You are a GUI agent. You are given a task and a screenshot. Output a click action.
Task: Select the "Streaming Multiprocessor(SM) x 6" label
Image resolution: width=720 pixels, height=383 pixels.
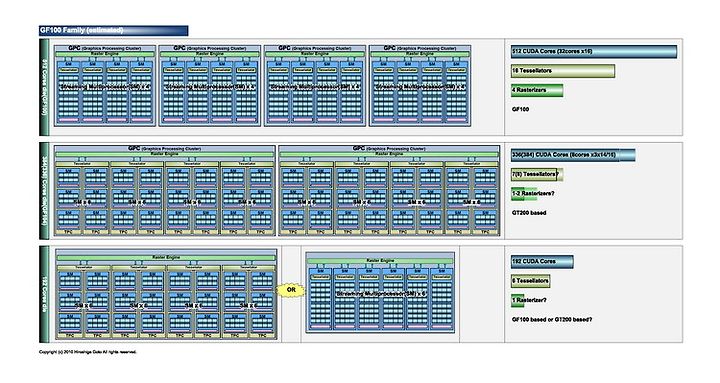pos(381,293)
